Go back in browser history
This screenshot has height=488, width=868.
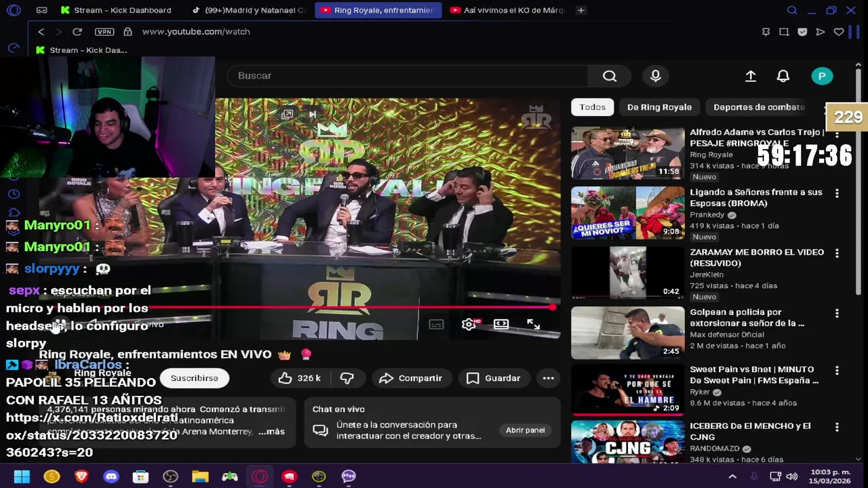point(41,32)
